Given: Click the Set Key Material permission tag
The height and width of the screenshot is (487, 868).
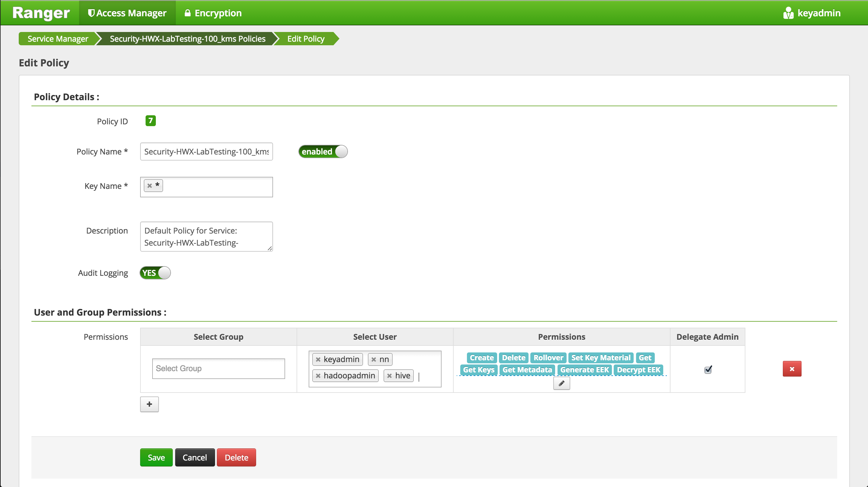Looking at the screenshot, I should (x=601, y=358).
